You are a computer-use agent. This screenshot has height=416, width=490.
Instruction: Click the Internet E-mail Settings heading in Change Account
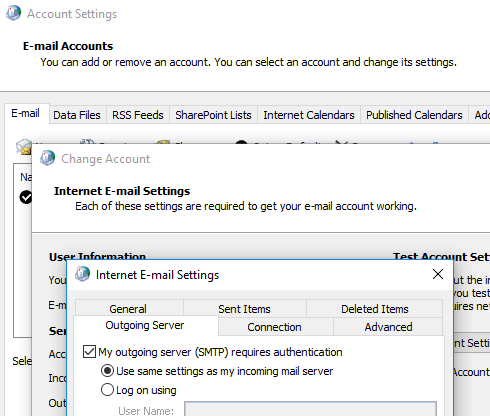(122, 191)
